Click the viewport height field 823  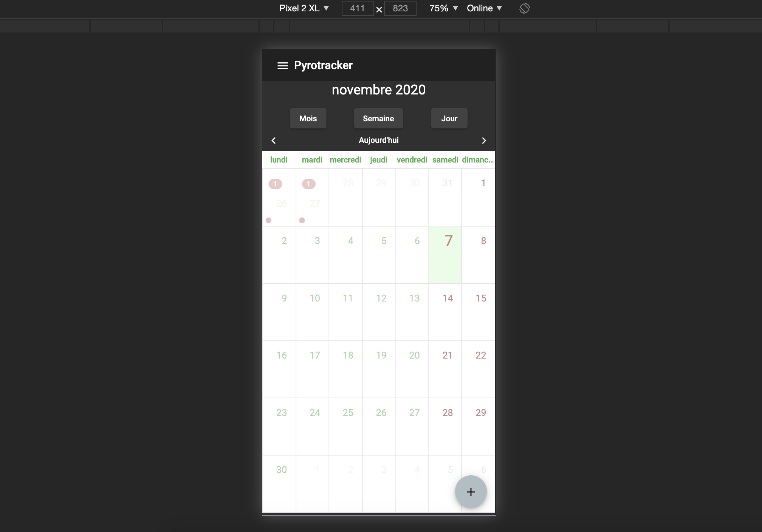[x=400, y=8]
